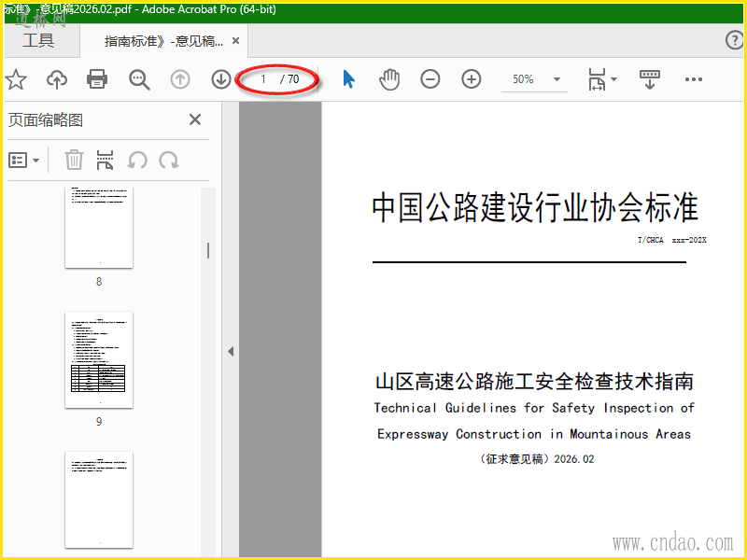Click the (征求意见稿) 2026.02 text
The height and width of the screenshot is (560, 747).
[537, 459]
